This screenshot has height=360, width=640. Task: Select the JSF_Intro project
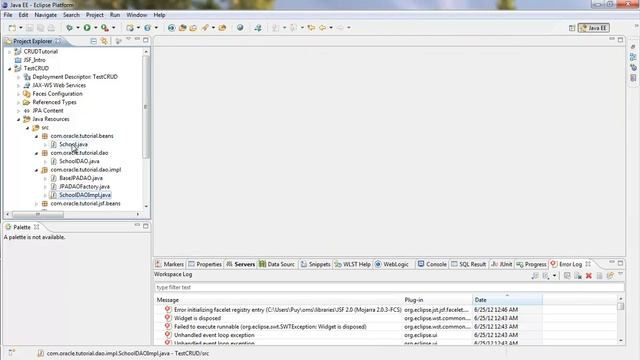click(34, 60)
